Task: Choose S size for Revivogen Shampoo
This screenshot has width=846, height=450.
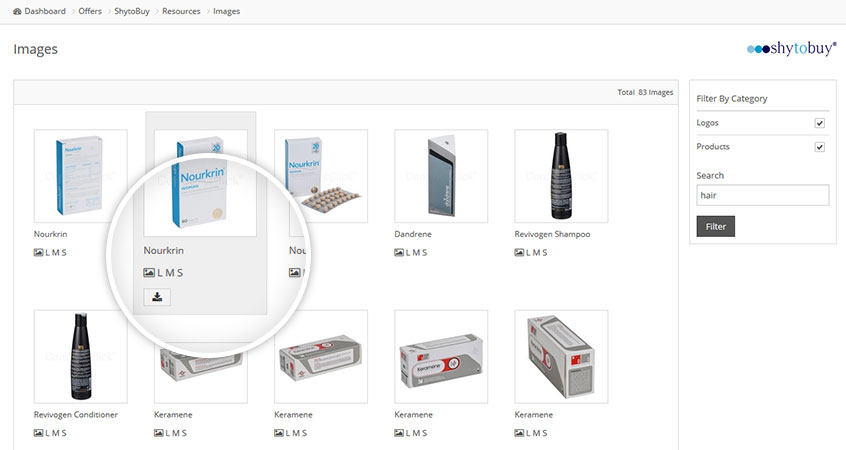Action: coord(545,253)
